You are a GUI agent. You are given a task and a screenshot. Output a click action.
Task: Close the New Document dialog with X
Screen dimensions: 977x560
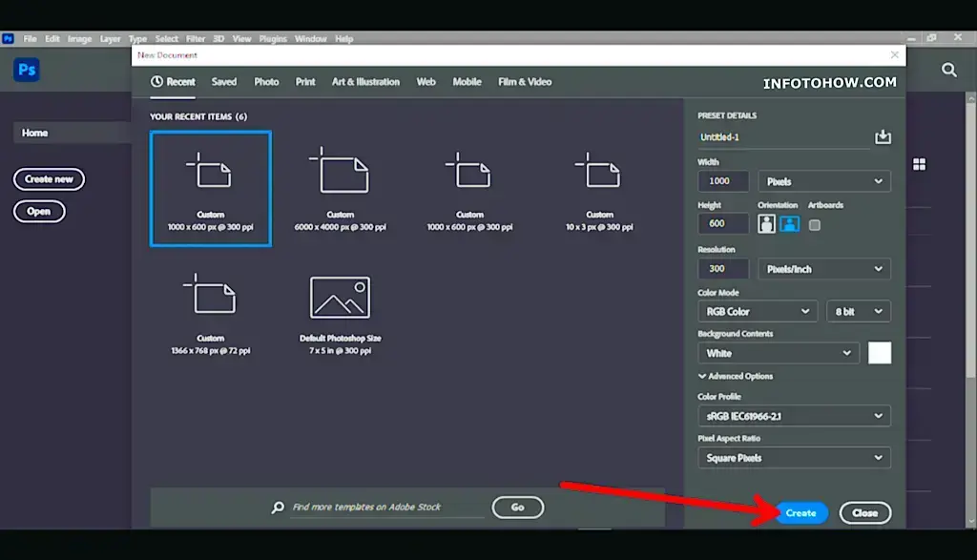tap(895, 54)
